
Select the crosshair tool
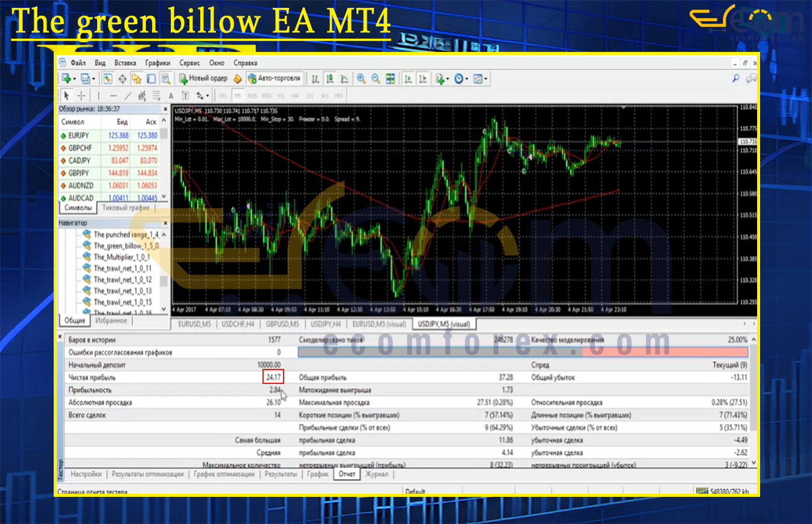[81, 95]
